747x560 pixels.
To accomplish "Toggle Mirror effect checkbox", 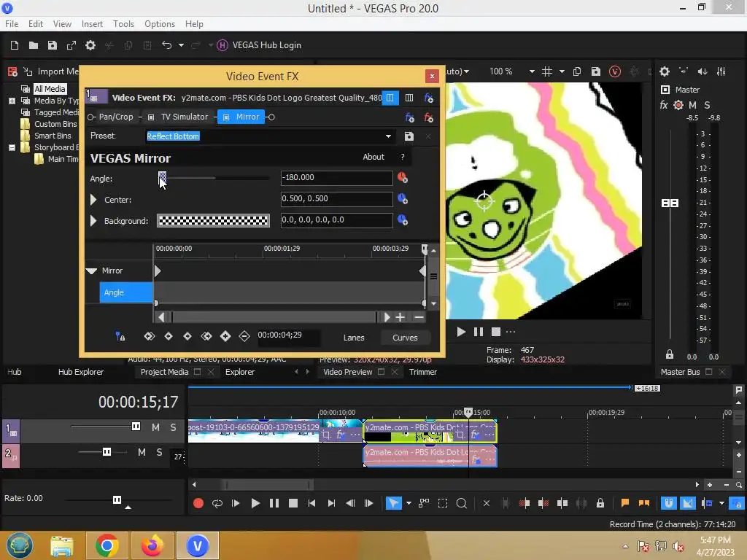I will coord(226,117).
